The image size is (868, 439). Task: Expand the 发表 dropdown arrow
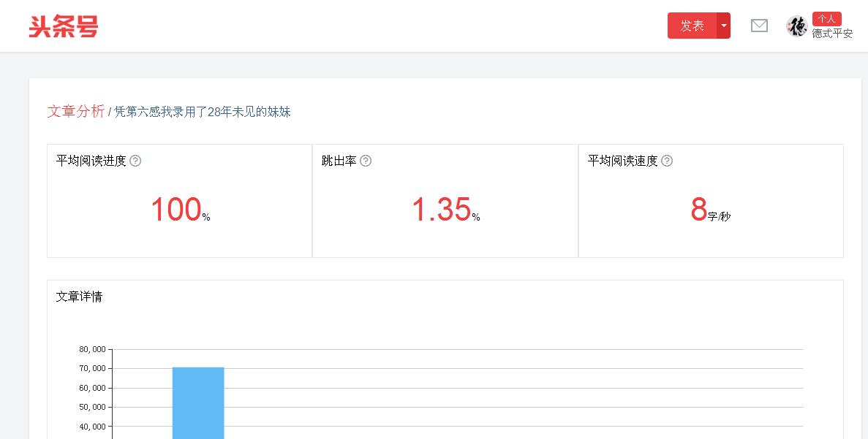[x=722, y=25]
